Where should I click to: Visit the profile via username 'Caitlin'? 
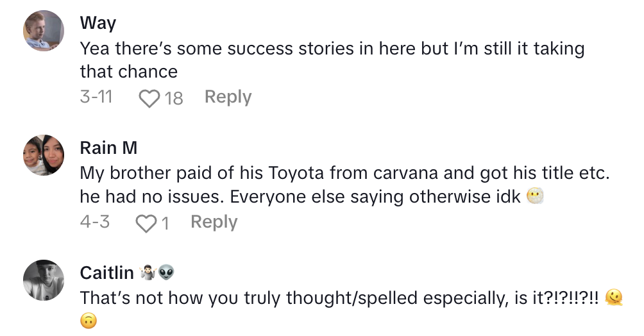click(x=106, y=273)
